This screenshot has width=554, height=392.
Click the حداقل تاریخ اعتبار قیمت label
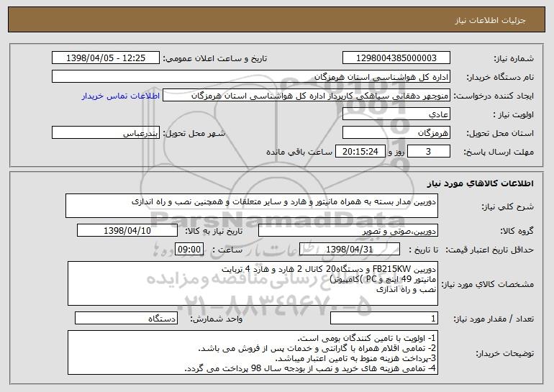click(x=490, y=250)
